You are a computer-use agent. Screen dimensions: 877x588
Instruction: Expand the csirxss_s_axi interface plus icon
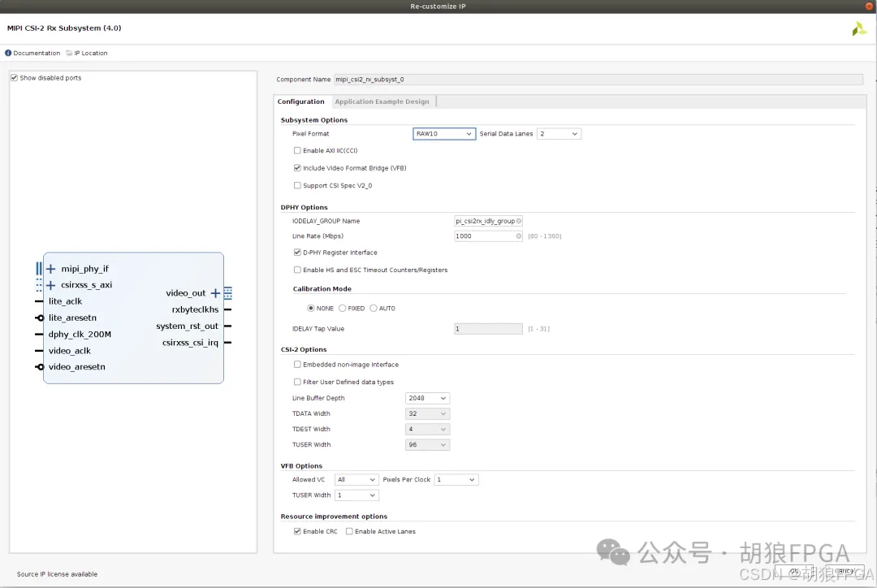(51, 285)
